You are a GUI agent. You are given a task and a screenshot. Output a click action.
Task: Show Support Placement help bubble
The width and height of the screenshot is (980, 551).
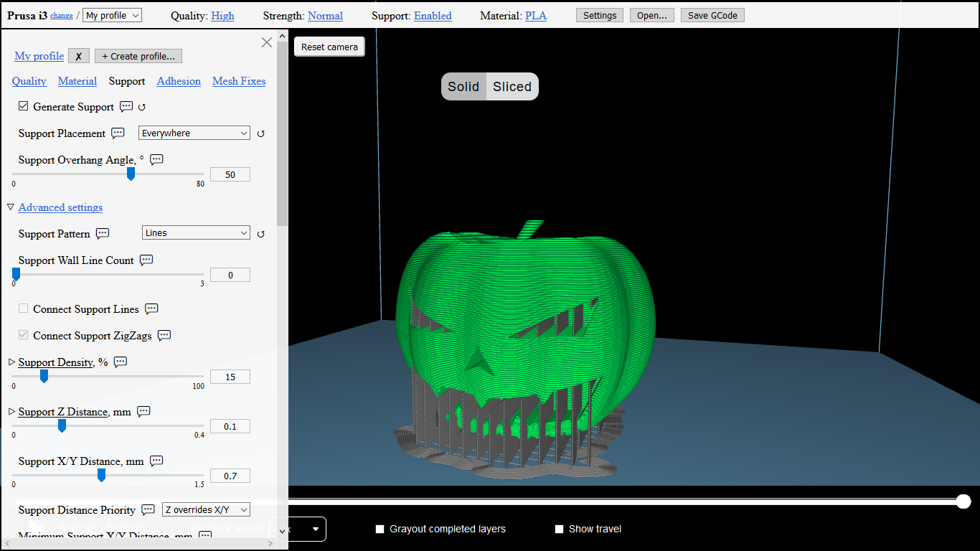[x=118, y=133]
